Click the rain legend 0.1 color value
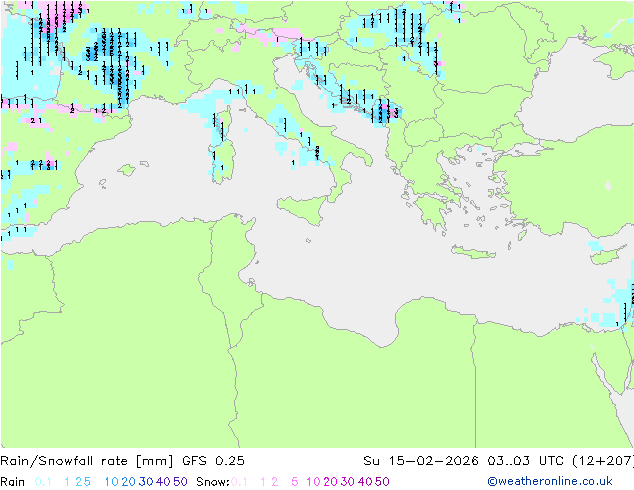This screenshot has width=634, height=490. pos(43,482)
